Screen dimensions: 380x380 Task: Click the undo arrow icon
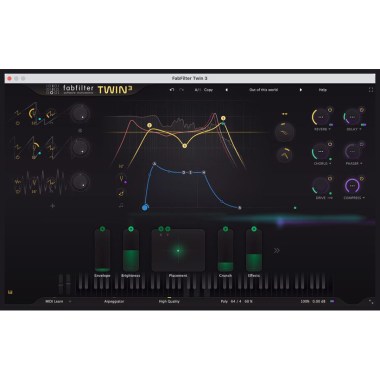coord(172,90)
